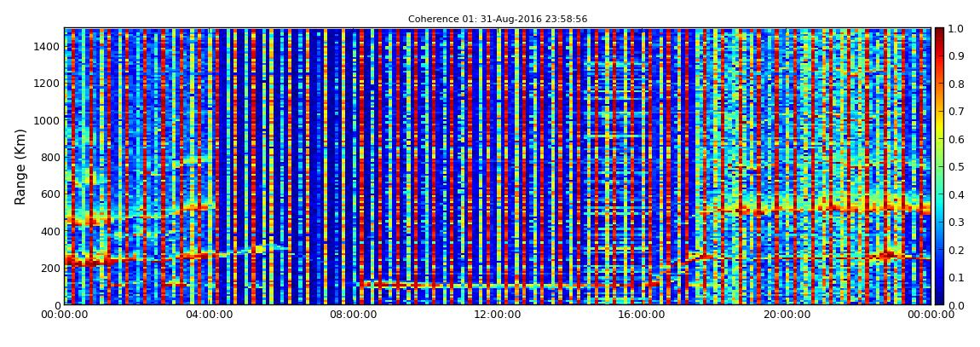
Task: Click the 20:00:00 time axis label
Action: click(x=787, y=315)
